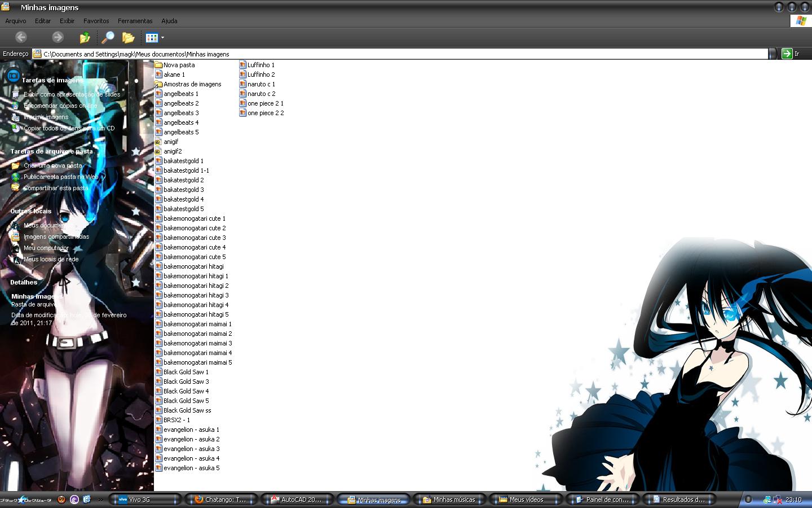Open Meu computador location
The width and height of the screenshot is (812, 508).
tap(46, 248)
